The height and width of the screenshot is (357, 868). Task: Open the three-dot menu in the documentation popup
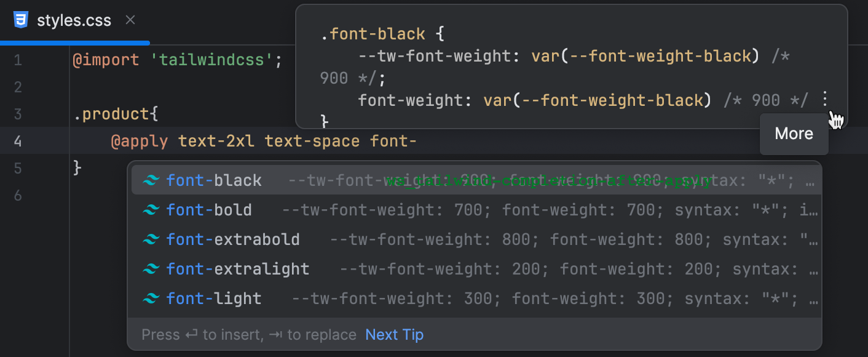826,100
